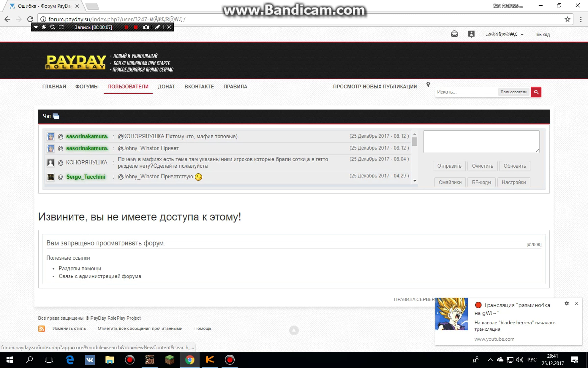Click the red search magnifier button
The height and width of the screenshot is (368, 588).
pos(536,92)
